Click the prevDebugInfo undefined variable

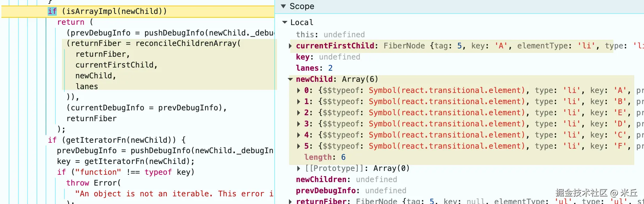pos(351,191)
